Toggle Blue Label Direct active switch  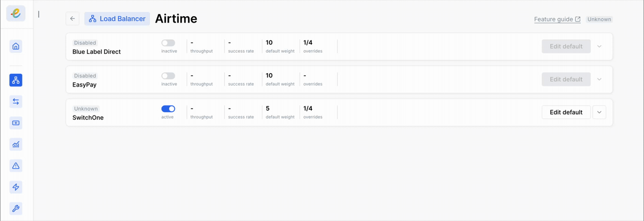pyautogui.click(x=168, y=43)
